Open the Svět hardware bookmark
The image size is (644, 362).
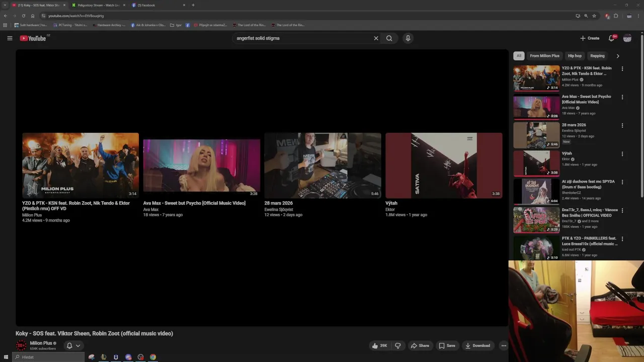tap(31, 25)
